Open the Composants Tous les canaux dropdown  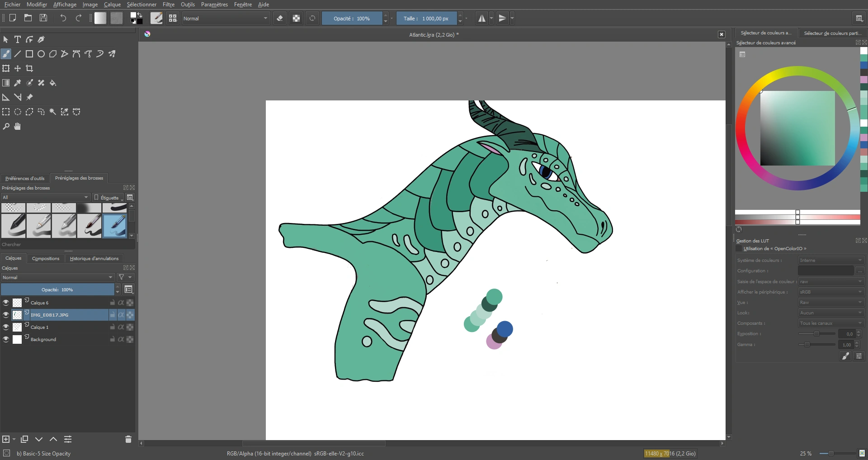pos(830,323)
